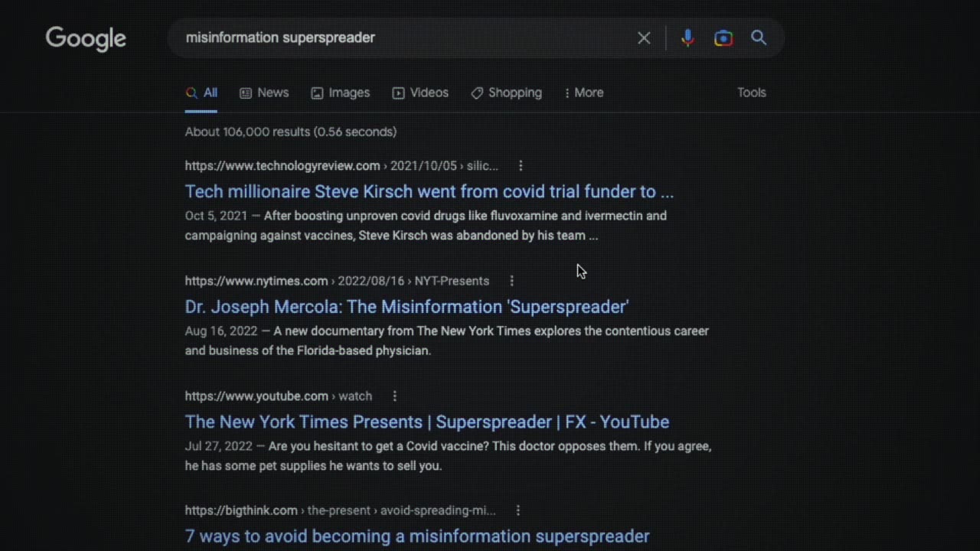Click the 'Aug 16, 2022' snippet date
980x551 pixels.
(220, 331)
